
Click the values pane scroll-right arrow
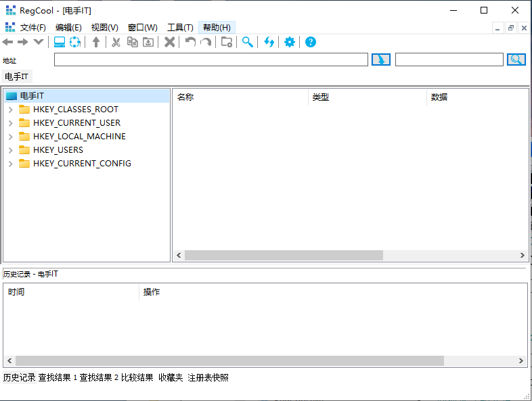(x=522, y=255)
